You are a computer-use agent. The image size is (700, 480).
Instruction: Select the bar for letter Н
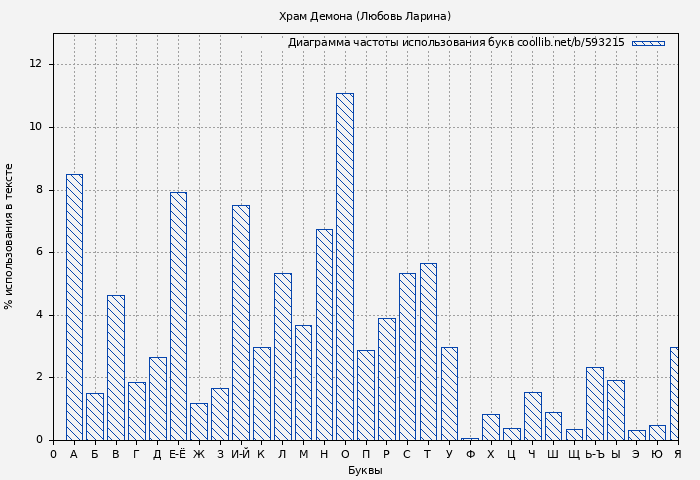tap(324, 334)
